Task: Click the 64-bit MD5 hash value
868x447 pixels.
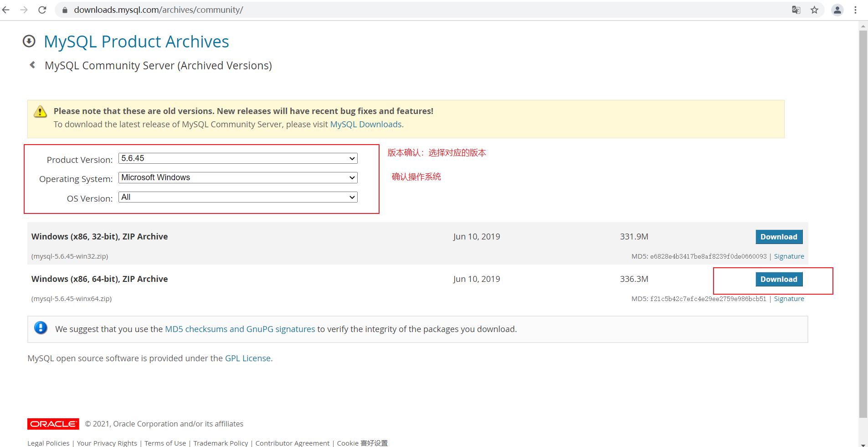Action: coord(709,299)
